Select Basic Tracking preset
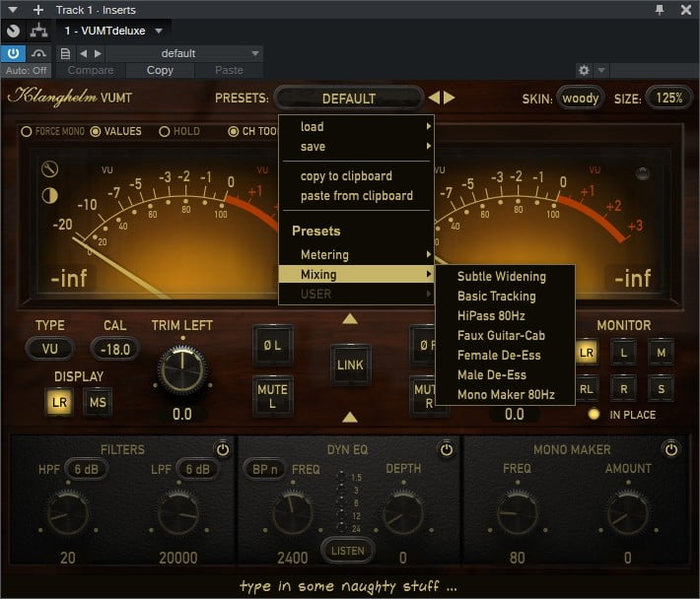 click(505, 297)
